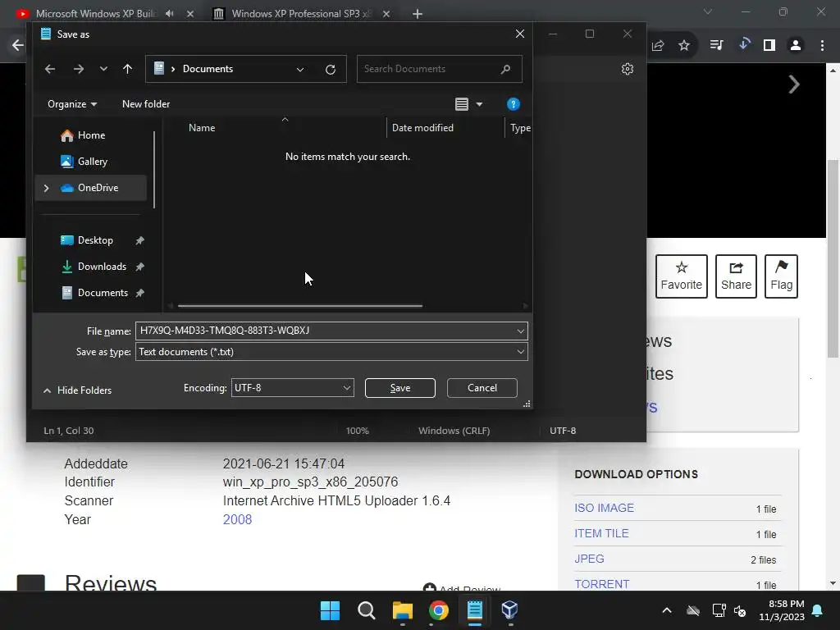Open JPEG download option
This screenshot has height=630, width=840.
click(589, 559)
